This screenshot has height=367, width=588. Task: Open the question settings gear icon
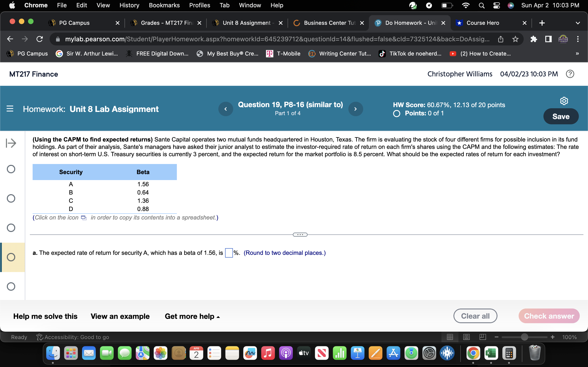tap(564, 100)
